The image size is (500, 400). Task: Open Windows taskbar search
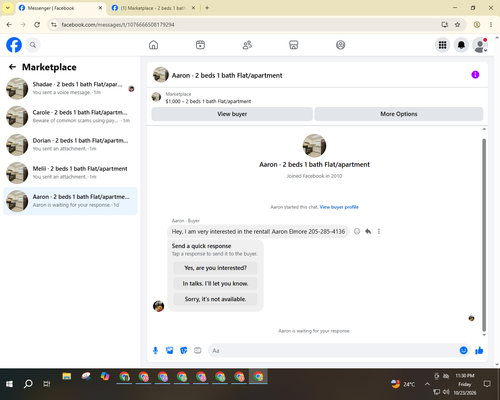28,384
